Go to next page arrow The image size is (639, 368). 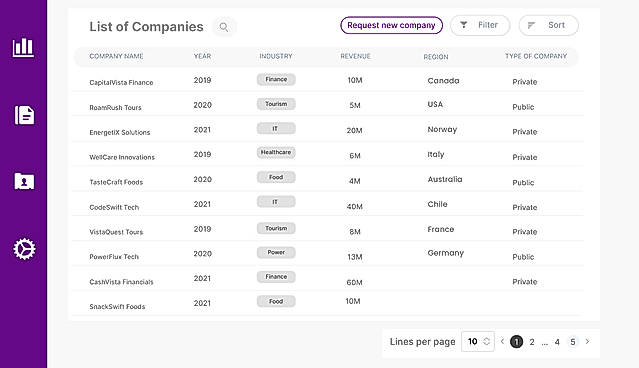pos(587,341)
